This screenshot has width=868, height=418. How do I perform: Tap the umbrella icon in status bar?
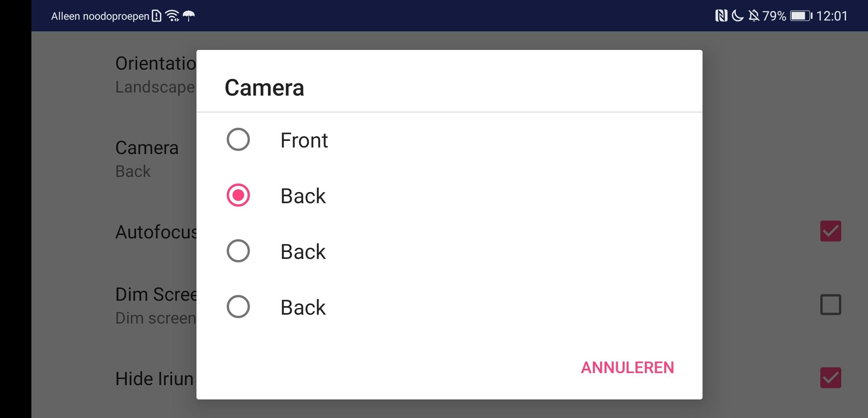click(x=189, y=16)
